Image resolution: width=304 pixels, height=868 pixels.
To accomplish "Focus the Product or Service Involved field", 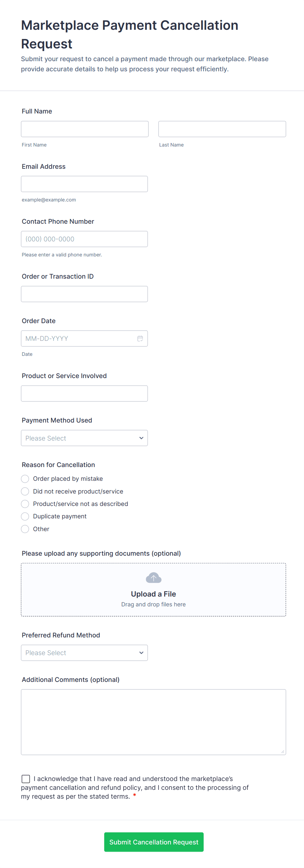I will pyautogui.click(x=84, y=393).
